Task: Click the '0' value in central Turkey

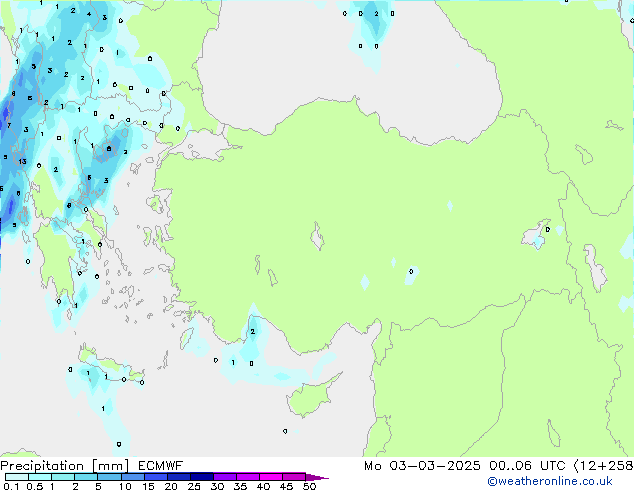Action: (x=411, y=271)
